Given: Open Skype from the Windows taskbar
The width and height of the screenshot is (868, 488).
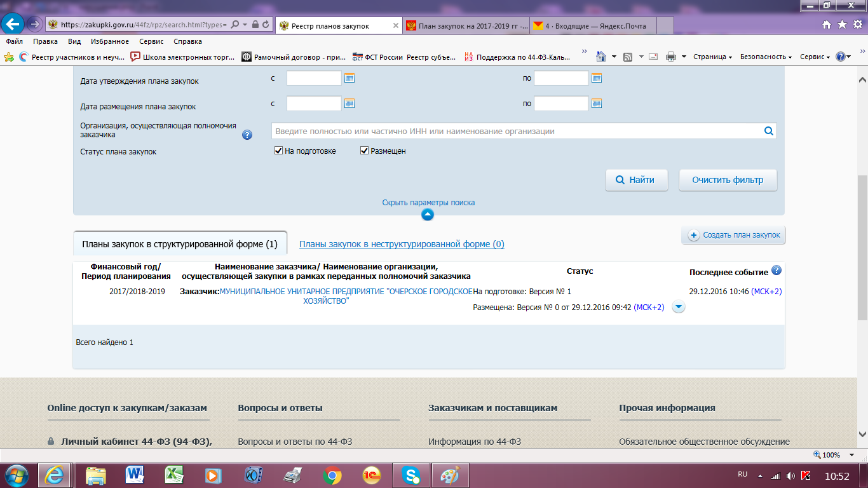Looking at the screenshot, I should 411,475.
